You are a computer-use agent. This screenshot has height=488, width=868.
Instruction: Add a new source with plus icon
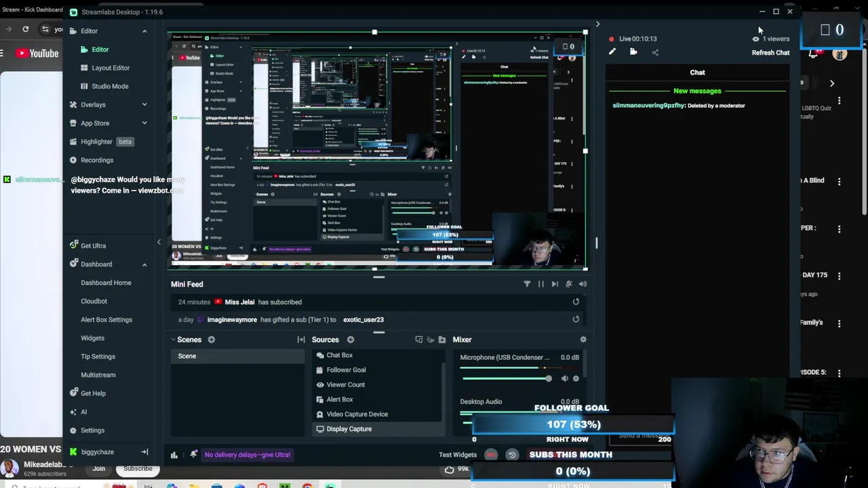pos(351,340)
